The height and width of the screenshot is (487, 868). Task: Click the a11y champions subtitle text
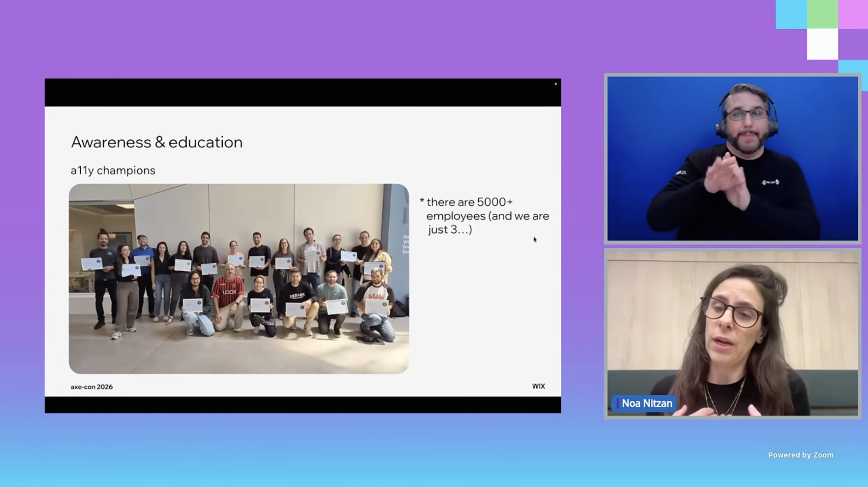click(x=113, y=171)
